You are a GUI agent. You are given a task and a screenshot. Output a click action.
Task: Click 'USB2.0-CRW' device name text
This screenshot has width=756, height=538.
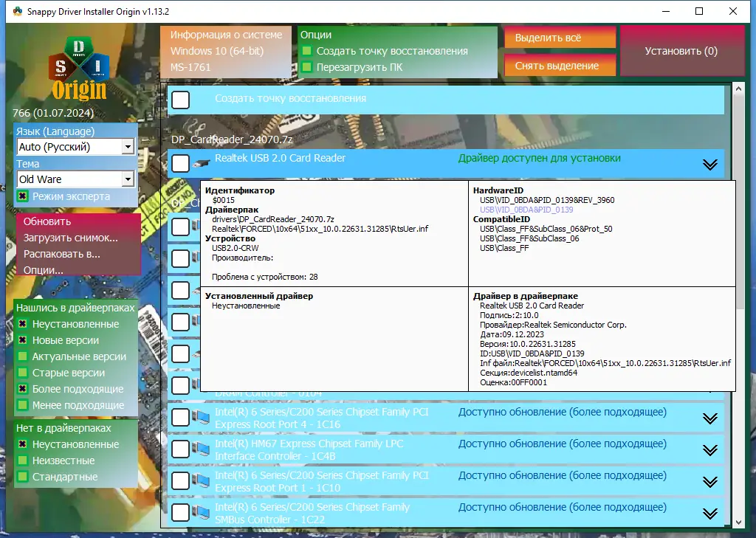[236, 248]
